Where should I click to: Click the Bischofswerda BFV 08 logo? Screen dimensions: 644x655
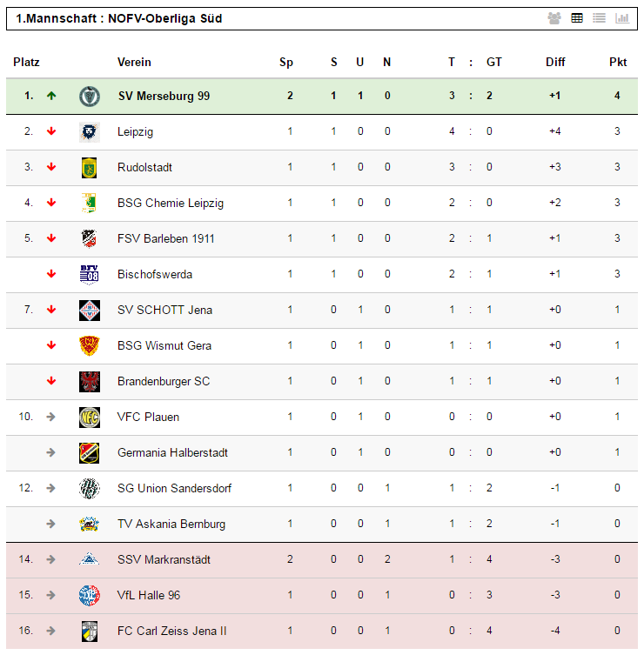click(90, 275)
